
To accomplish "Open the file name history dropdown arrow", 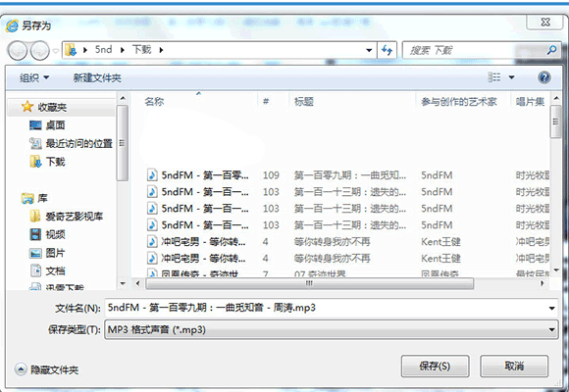I will pyautogui.click(x=551, y=309).
